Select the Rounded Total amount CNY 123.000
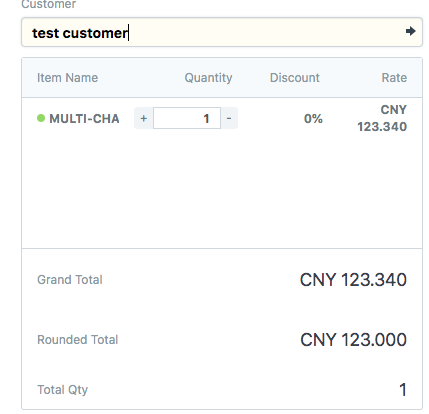429x414 pixels. 353,340
